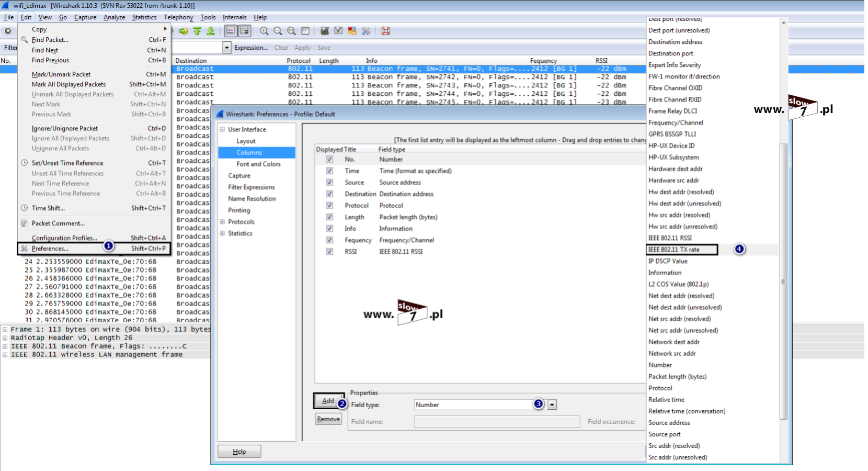Select Configuration Profiles... menu entry
The image size is (868, 471).
(94, 238)
